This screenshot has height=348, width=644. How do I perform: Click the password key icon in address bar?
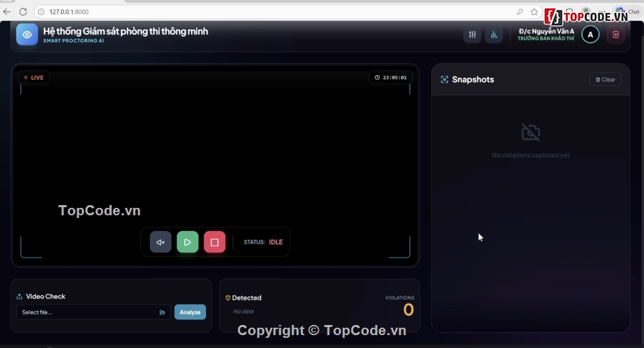pyautogui.click(x=520, y=12)
